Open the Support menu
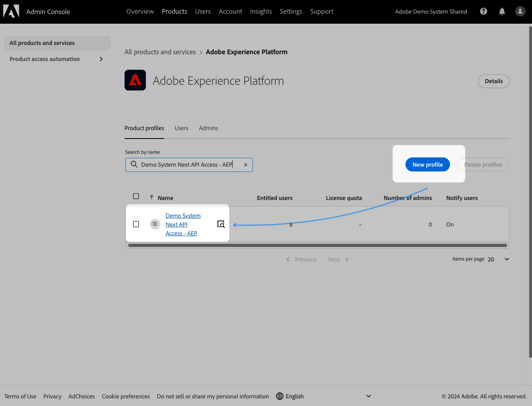Screen dimensions: 532x406 click(x=322, y=12)
